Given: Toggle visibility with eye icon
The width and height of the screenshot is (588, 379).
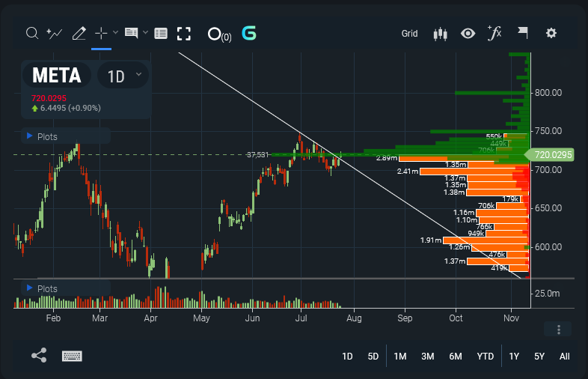Looking at the screenshot, I should (x=468, y=34).
